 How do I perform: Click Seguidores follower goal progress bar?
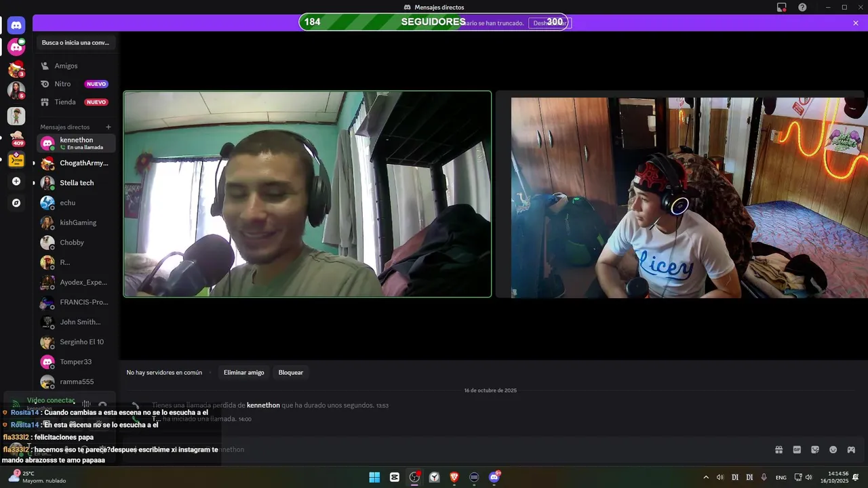tap(433, 22)
